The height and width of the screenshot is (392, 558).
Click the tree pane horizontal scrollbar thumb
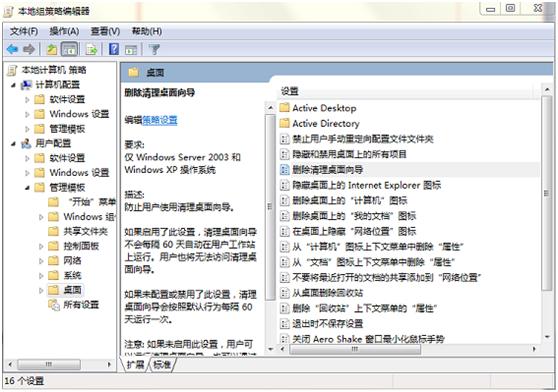[49, 364]
